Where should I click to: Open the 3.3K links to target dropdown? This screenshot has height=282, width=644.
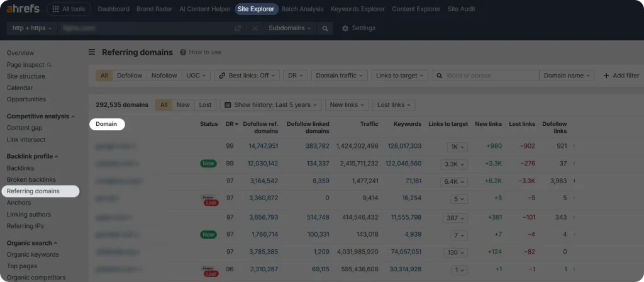454,164
